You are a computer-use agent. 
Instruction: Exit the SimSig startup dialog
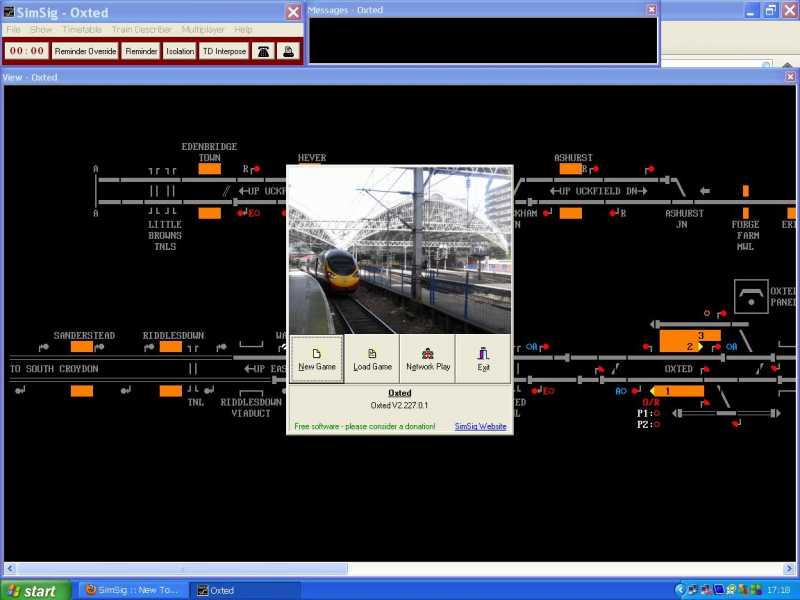tap(483, 359)
